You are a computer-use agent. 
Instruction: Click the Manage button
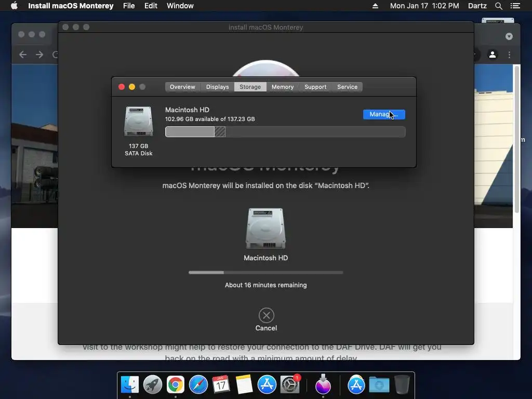(384, 114)
